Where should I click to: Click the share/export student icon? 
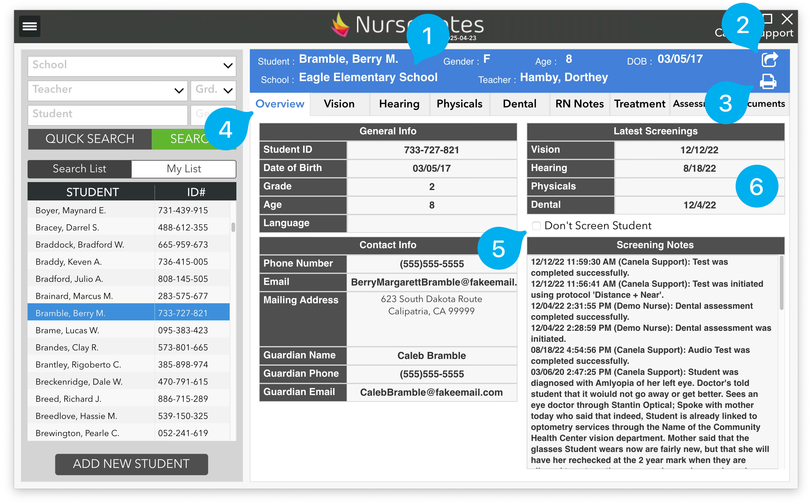click(769, 60)
